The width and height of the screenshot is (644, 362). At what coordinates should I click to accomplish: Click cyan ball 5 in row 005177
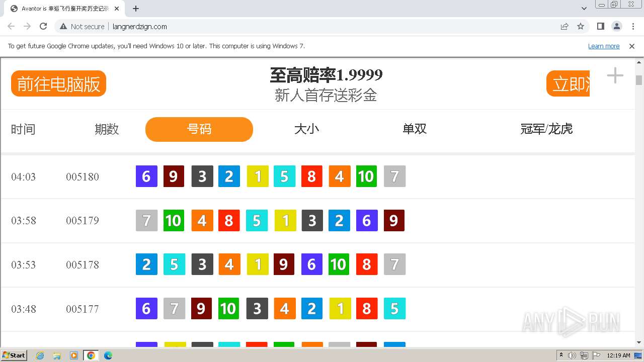(x=394, y=309)
